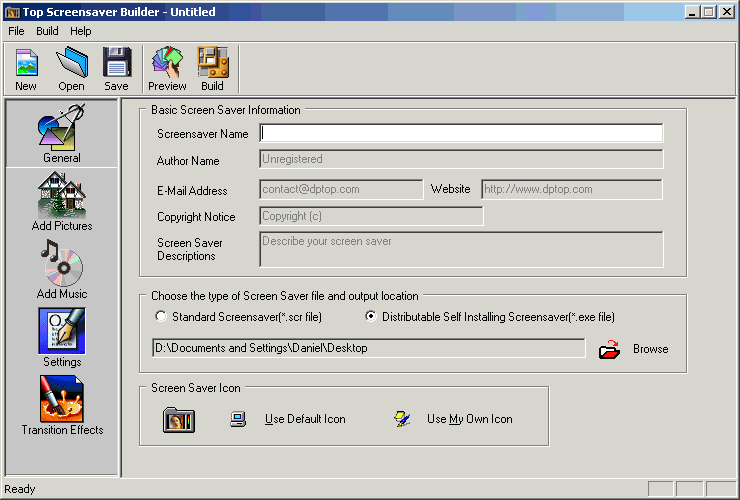Viewport: 740px width, 500px height.
Task: Click Use Default Icon button
Action: point(304,419)
